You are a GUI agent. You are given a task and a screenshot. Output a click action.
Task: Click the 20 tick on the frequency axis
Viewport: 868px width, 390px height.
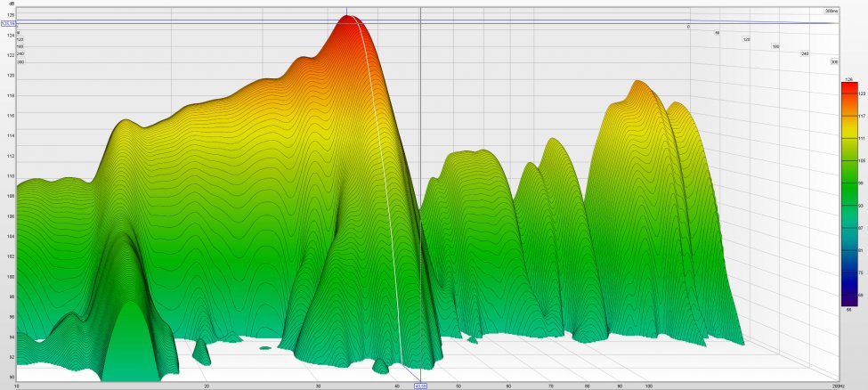click(x=207, y=386)
